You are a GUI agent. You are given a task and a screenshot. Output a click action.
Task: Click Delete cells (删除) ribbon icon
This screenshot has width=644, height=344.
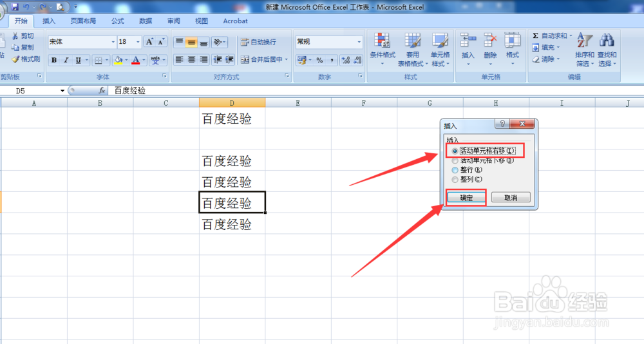pos(490,50)
